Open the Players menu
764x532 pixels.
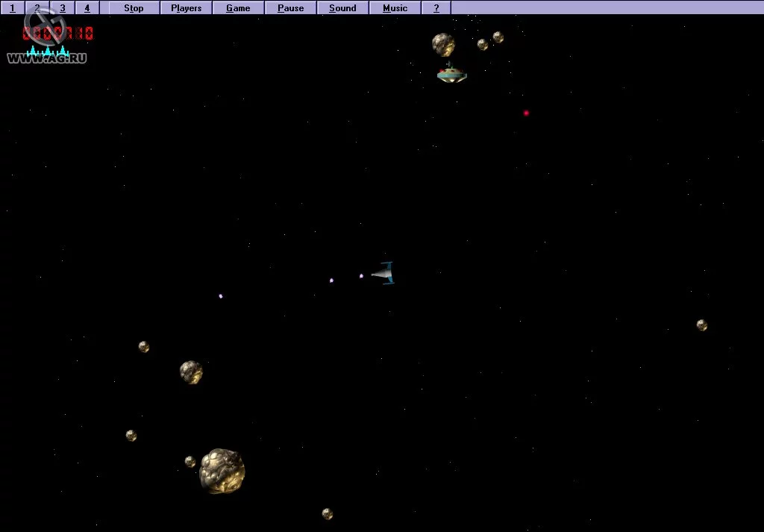pyautogui.click(x=186, y=7)
